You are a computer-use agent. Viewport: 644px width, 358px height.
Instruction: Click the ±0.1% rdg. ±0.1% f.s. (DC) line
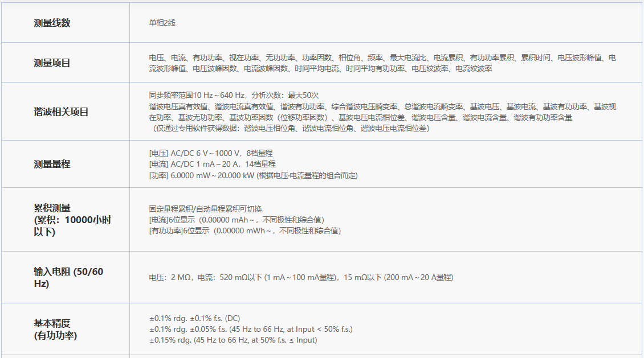(x=194, y=318)
